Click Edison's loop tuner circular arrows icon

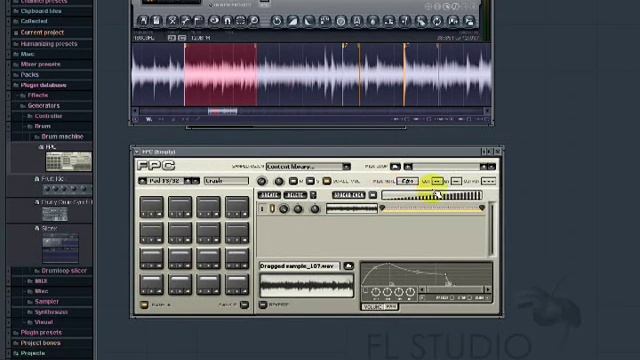click(437, 21)
